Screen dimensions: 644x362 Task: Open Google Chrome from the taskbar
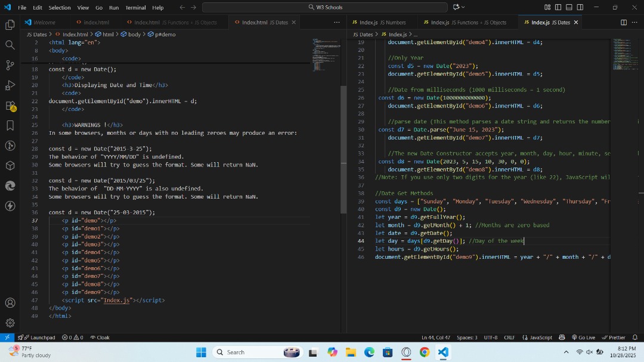pyautogui.click(x=425, y=352)
